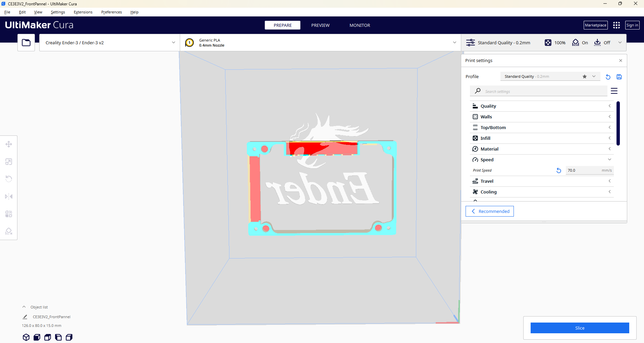Open the application switcher grid icon
644x343 pixels.
[x=616, y=25]
